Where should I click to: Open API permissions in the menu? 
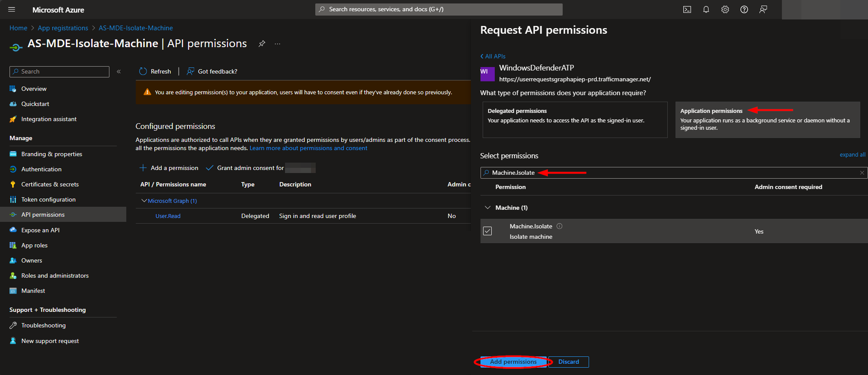(63, 215)
